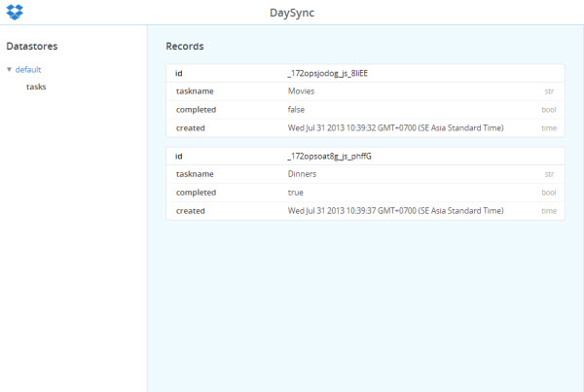This screenshot has width=584, height=392.
Task: Click created time ending 10:39:32
Action: tap(395, 128)
